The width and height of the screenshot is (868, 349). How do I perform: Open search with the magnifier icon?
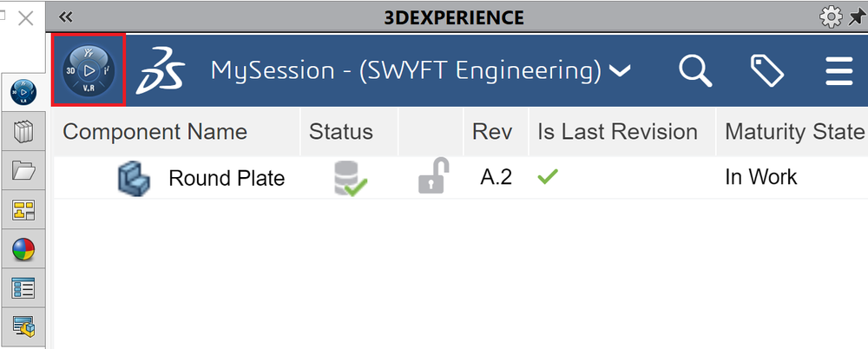click(x=695, y=71)
